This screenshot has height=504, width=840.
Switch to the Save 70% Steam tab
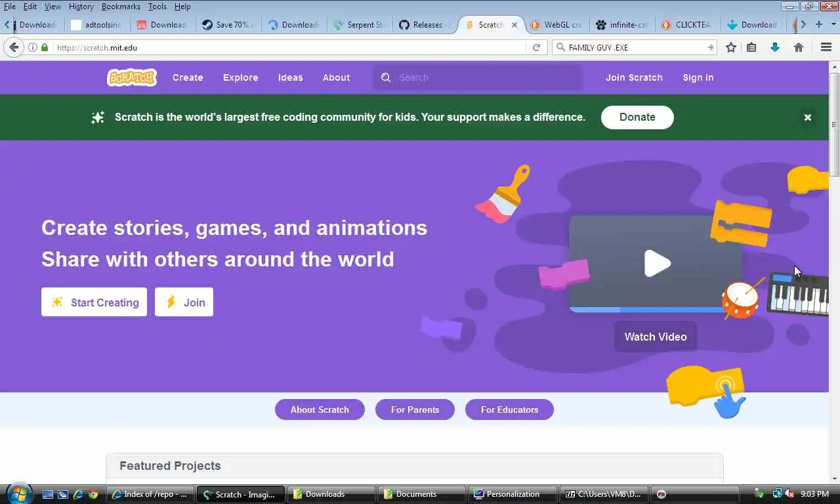[x=228, y=25]
